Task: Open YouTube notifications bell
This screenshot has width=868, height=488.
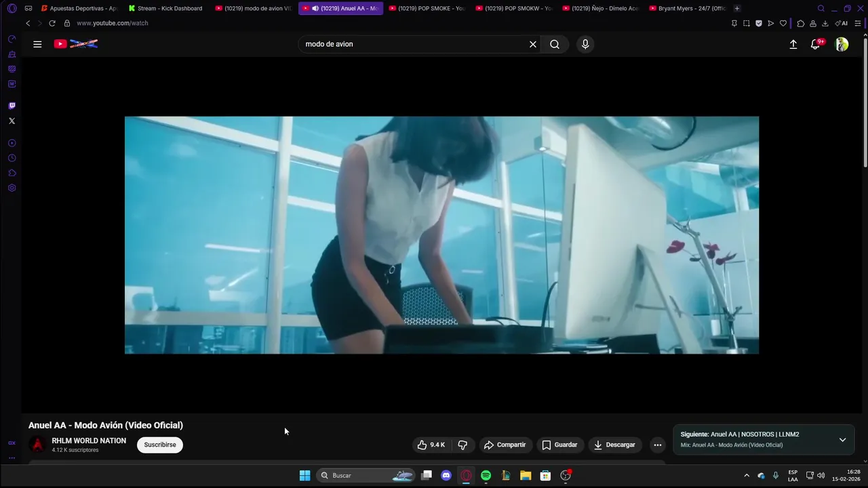Action: coord(816,44)
